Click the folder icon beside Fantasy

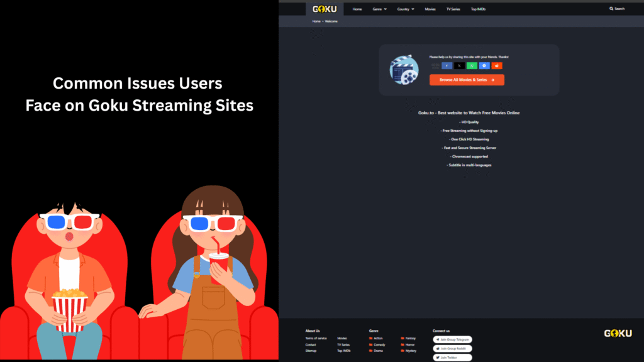(x=402, y=338)
